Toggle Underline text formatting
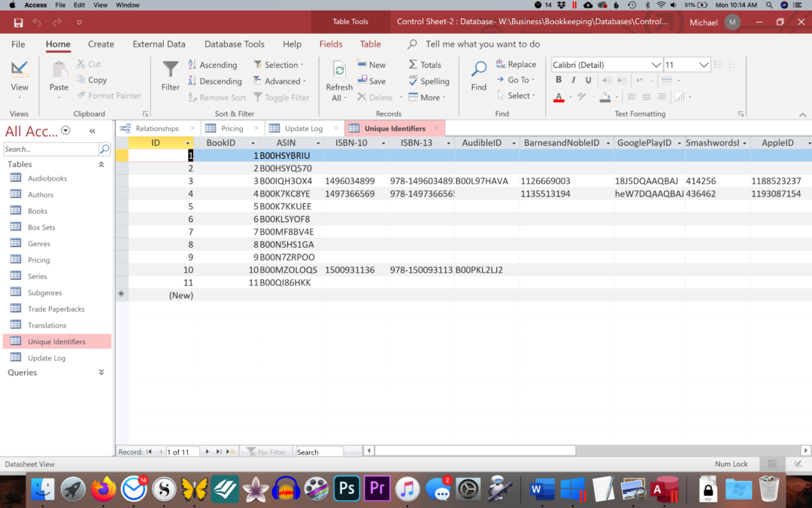 pyautogui.click(x=588, y=80)
